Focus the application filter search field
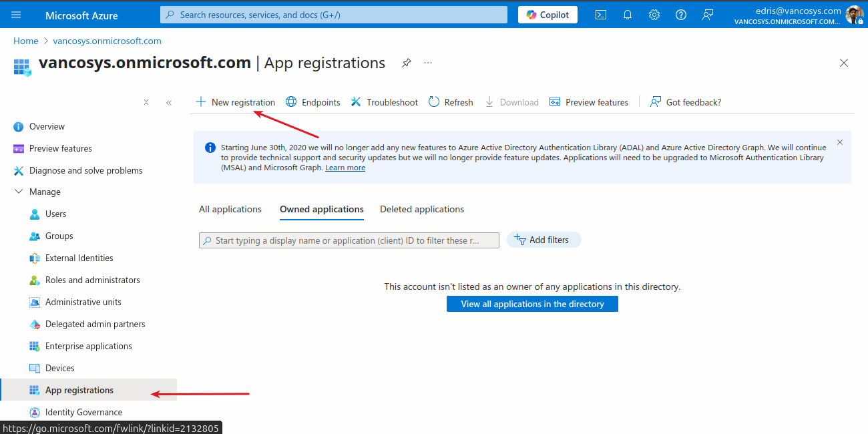 (349, 240)
